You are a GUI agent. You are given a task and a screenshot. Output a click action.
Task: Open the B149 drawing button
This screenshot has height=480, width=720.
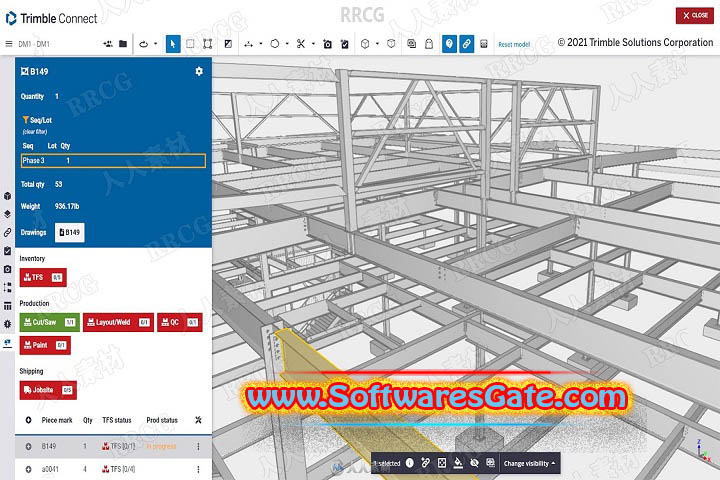click(x=69, y=232)
